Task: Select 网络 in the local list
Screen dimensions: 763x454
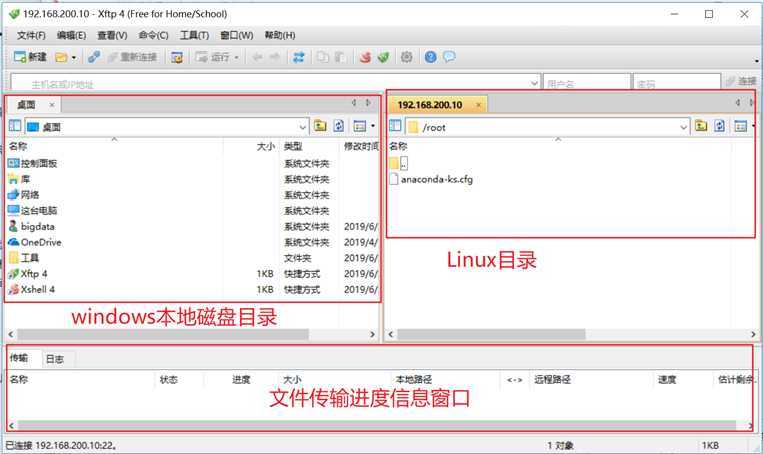Action: coord(23,195)
